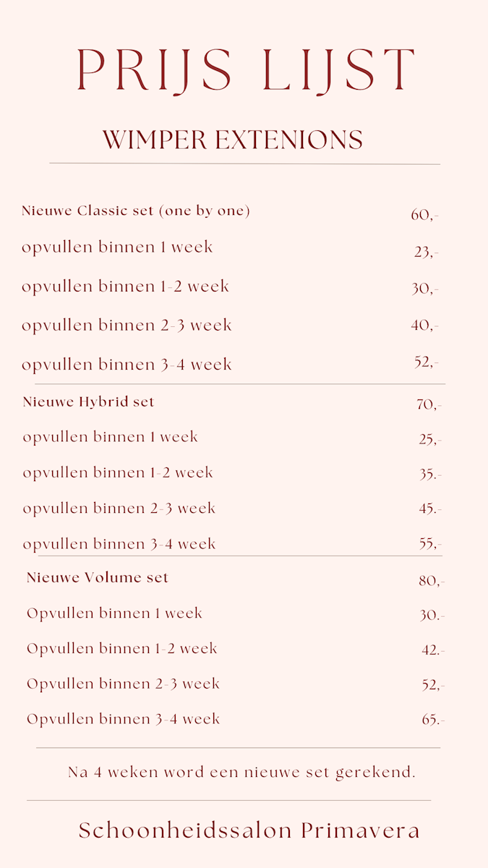Select the 40,- refill price
Image resolution: width=488 pixels, height=868 pixels.
coord(424,325)
